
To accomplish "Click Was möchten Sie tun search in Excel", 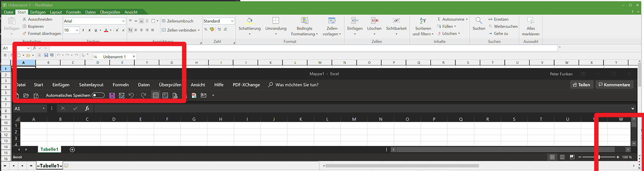I will click(x=293, y=85).
